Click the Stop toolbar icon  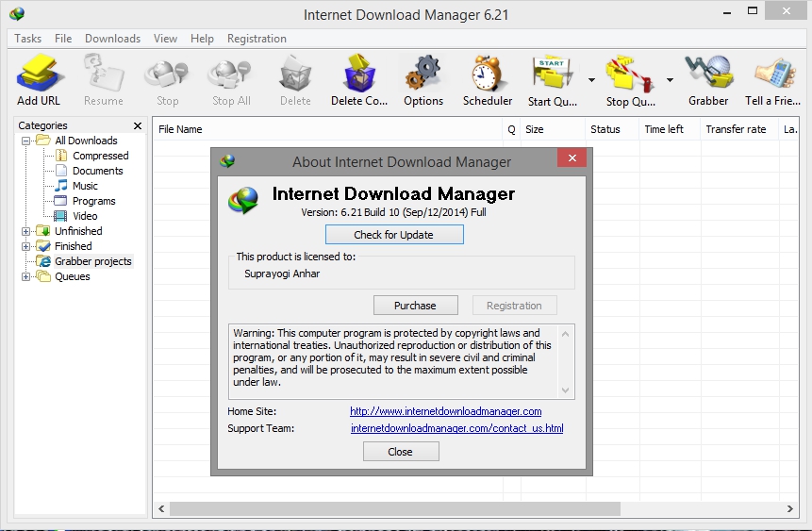(167, 74)
